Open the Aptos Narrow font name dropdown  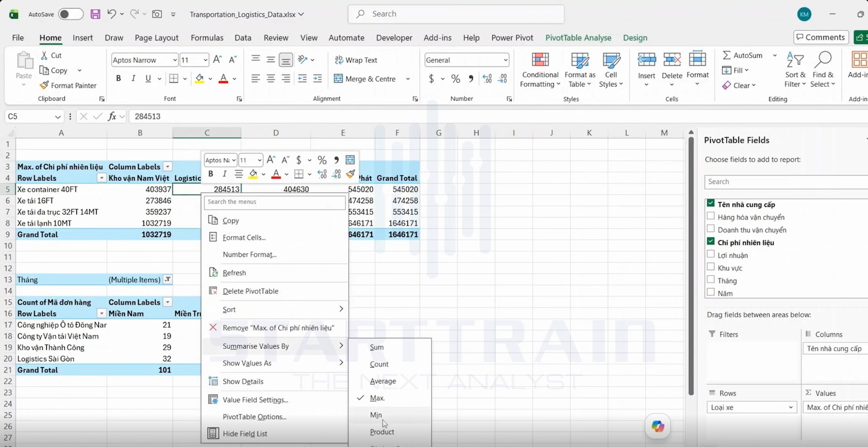tap(174, 60)
